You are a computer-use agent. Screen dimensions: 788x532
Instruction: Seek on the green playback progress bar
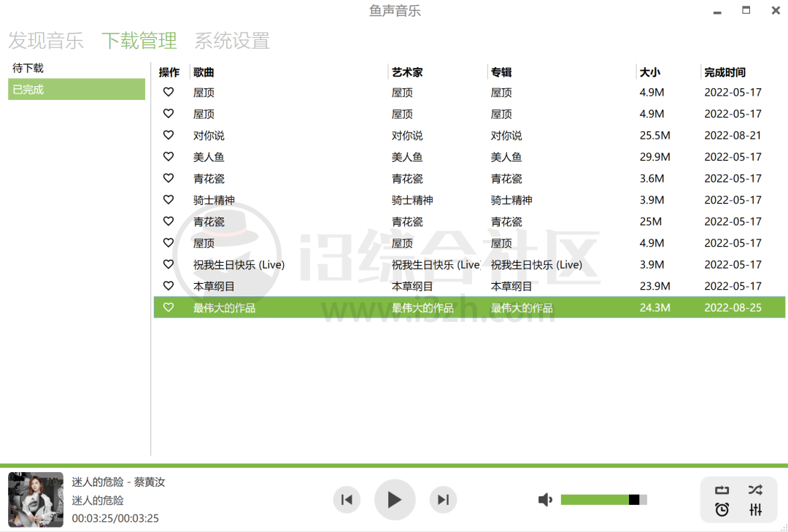click(394, 466)
